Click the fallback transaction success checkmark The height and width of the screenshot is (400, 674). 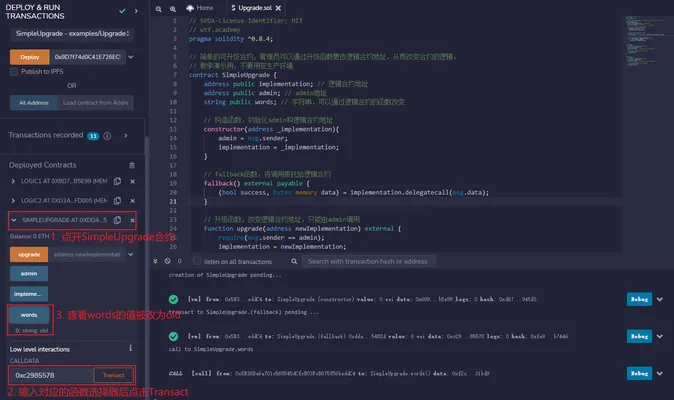pos(174,336)
